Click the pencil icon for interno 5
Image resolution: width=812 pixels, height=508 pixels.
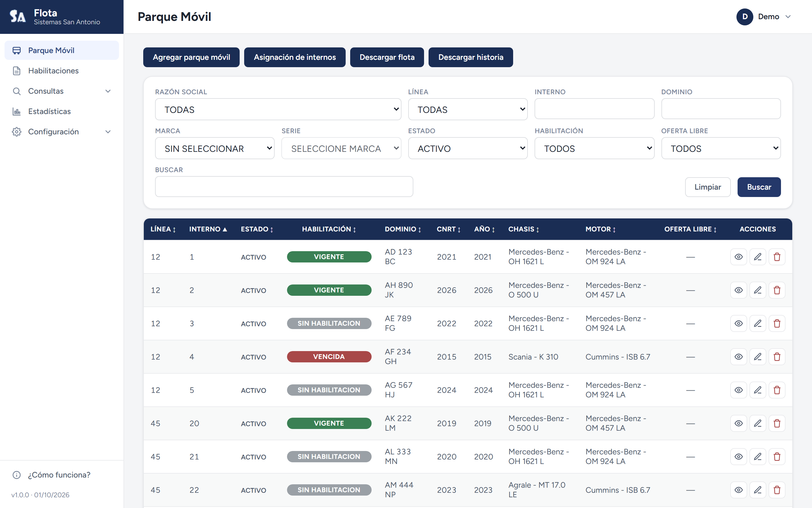[757, 390]
